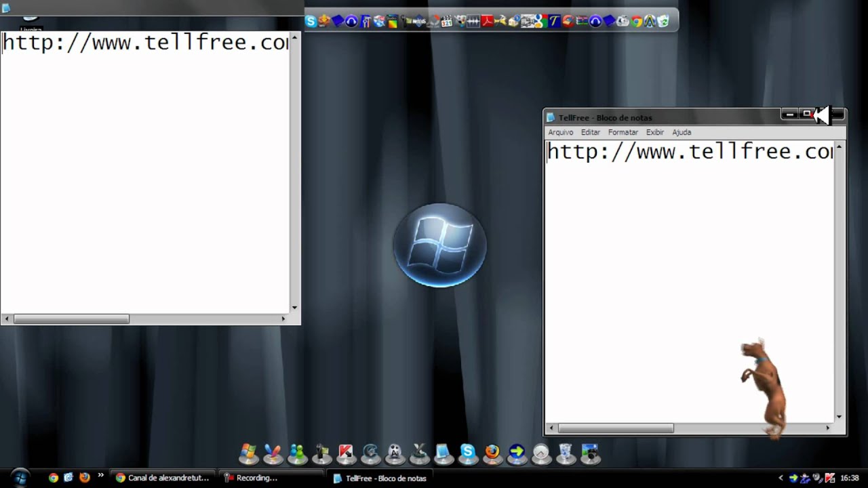Open Google Chrome icon in the top launcher bar
This screenshot has height=488, width=868.
coord(636,21)
